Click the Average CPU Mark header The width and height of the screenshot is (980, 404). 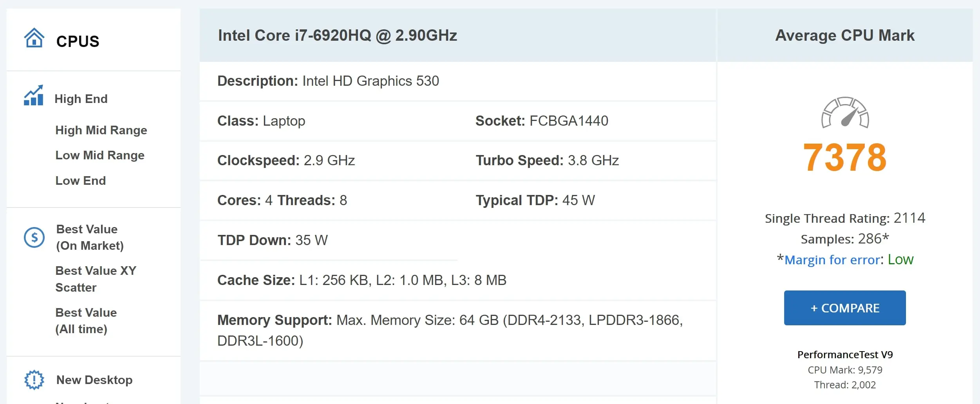point(845,35)
